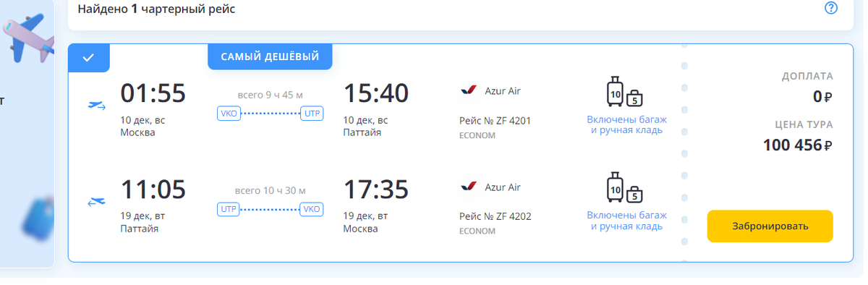
Task: Click the 5 kg hand luggage icon on return flight
Action: click(634, 194)
